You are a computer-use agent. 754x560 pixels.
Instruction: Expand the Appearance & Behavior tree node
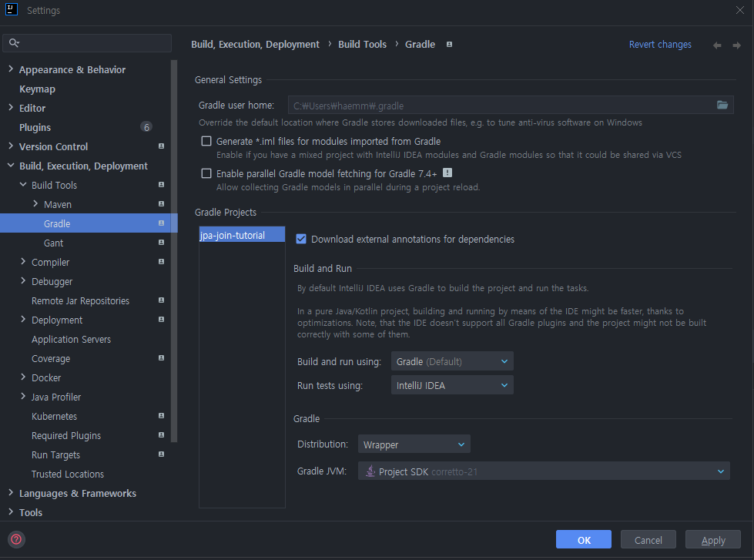(11, 69)
